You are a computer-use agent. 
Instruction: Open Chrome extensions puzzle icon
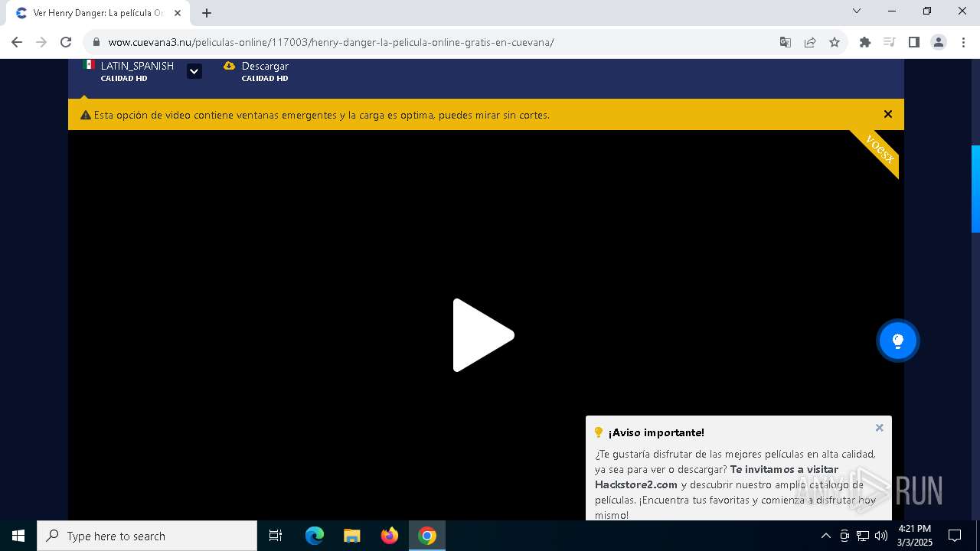[865, 42]
